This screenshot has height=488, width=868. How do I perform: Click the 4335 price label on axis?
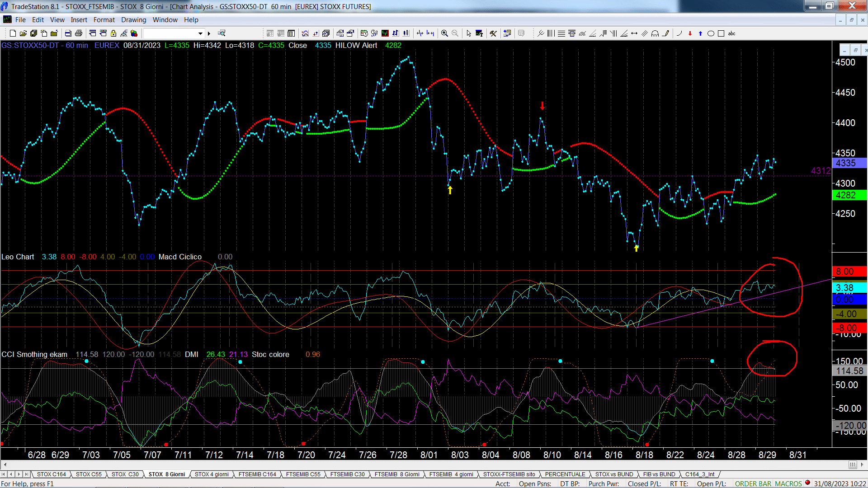tap(849, 163)
